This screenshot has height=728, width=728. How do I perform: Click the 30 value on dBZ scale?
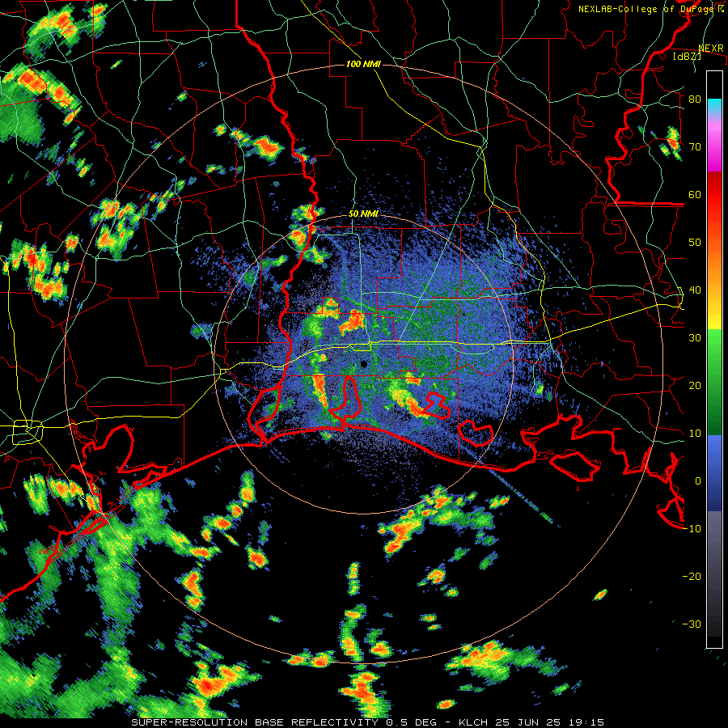click(x=695, y=337)
